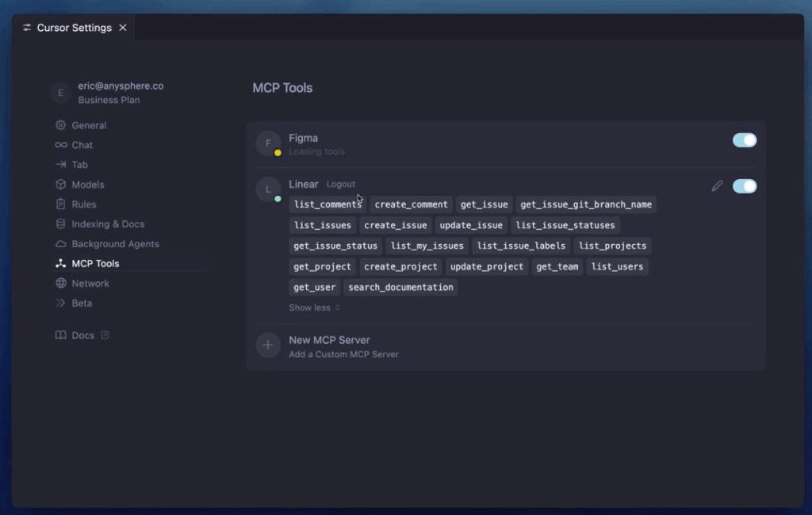Viewport: 812px width, 515px height.
Task: Click the Models cube icon
Action: (61, 185)
